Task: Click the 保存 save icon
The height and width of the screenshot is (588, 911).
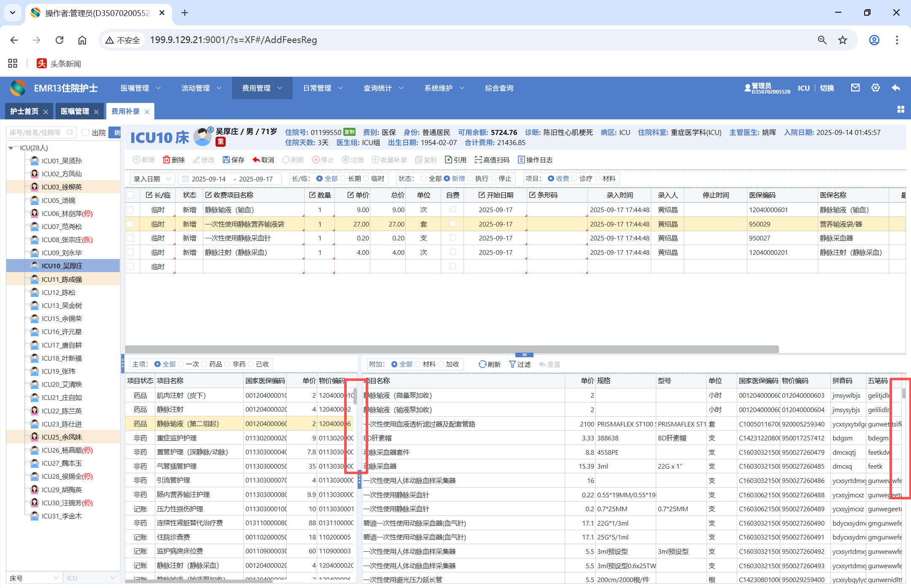Action: [226, 160]
